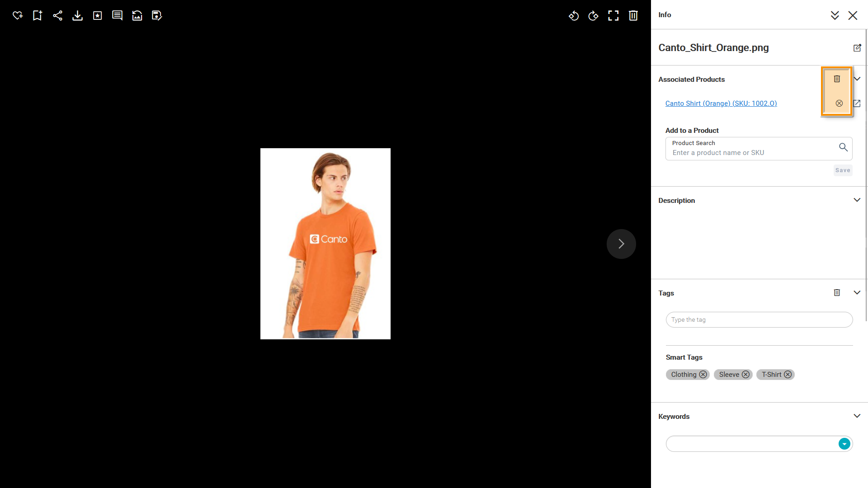Click the Save button under Product Search
Viewport: 868px width, 488px height.
click(x=843, y=170)
